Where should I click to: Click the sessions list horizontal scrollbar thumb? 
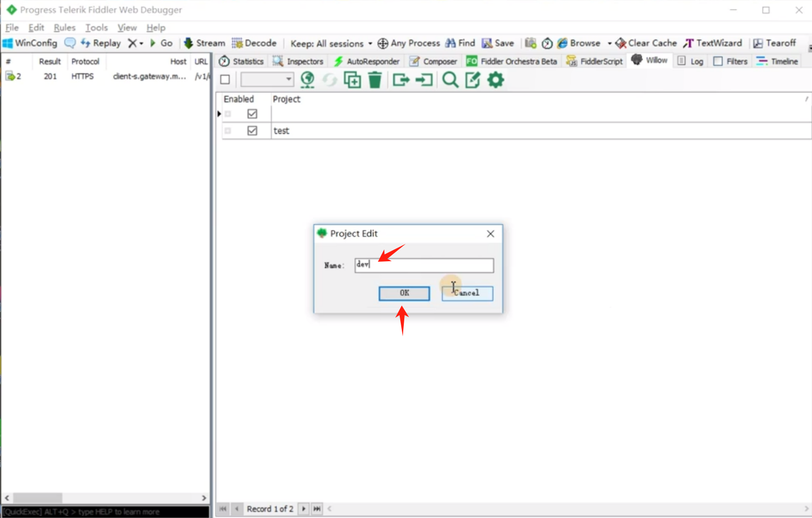37,498
